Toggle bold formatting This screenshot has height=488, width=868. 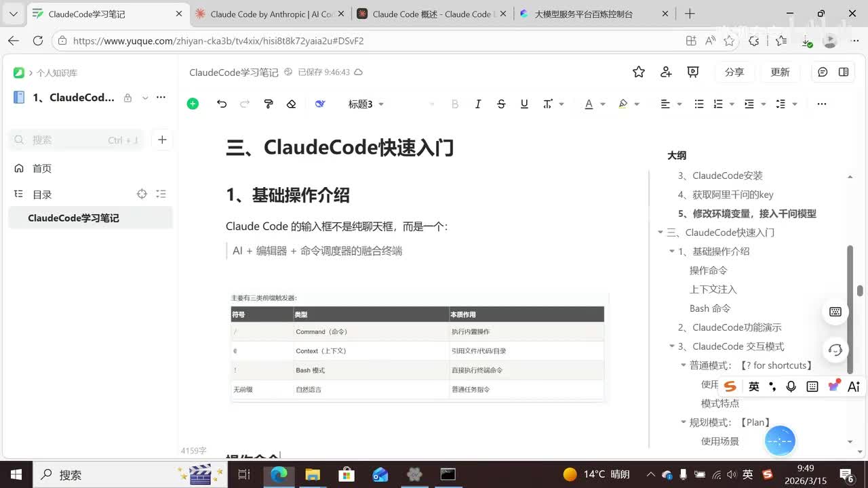[455, 104]
